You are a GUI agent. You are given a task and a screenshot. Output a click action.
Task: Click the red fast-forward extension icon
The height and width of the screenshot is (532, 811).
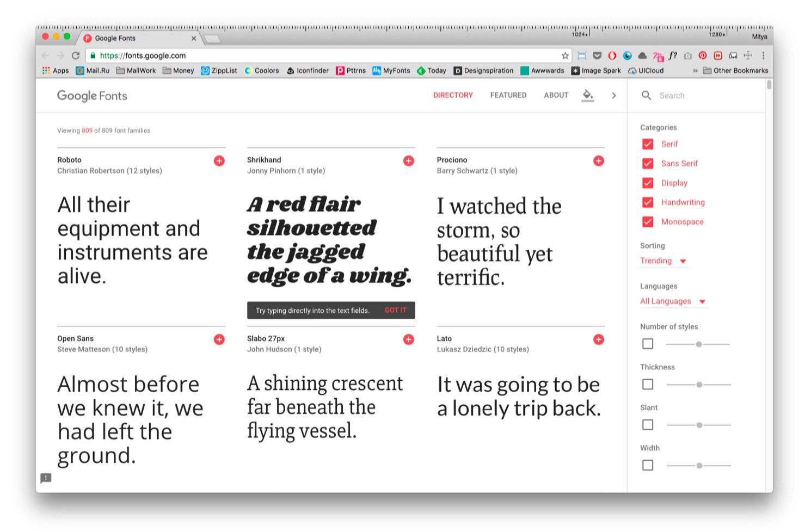point(718,55)
